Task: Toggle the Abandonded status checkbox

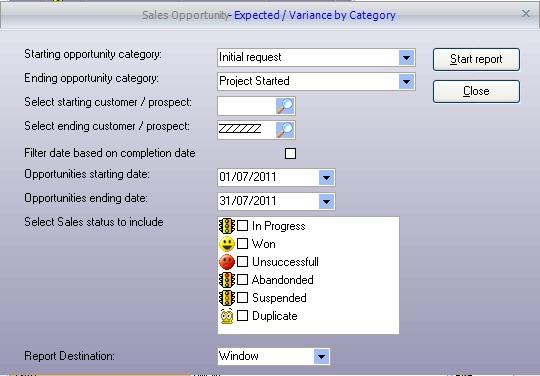Action: point(242,280)
